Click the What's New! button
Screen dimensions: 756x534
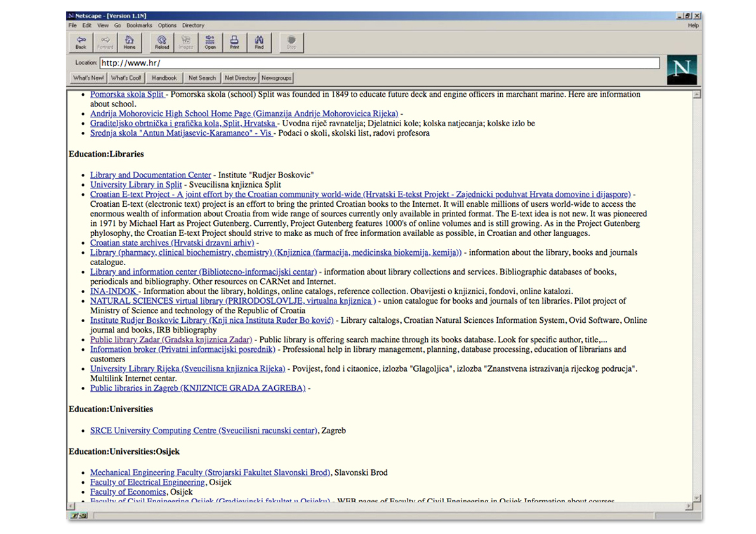point(88,78)
